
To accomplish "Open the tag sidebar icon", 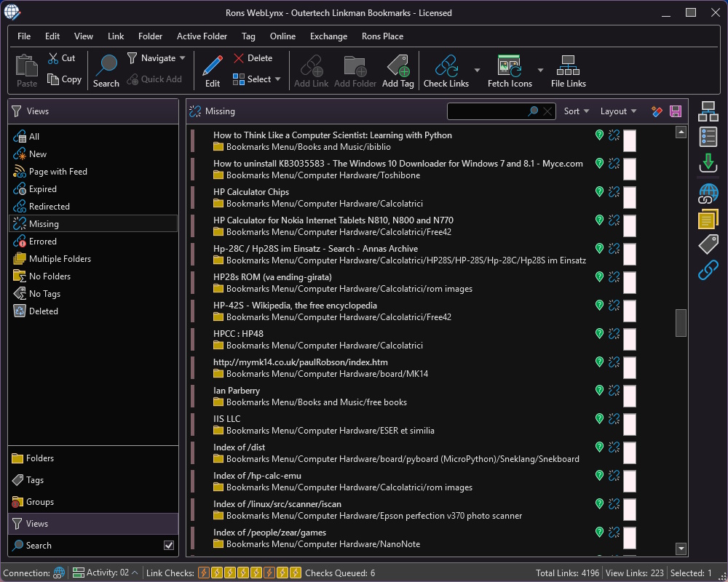I will 708,244.
